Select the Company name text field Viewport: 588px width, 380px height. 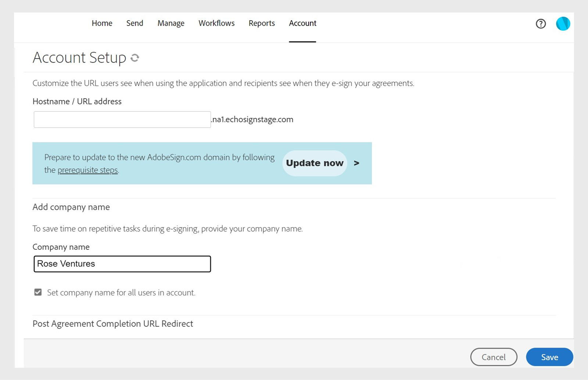[x=121, y=263]
